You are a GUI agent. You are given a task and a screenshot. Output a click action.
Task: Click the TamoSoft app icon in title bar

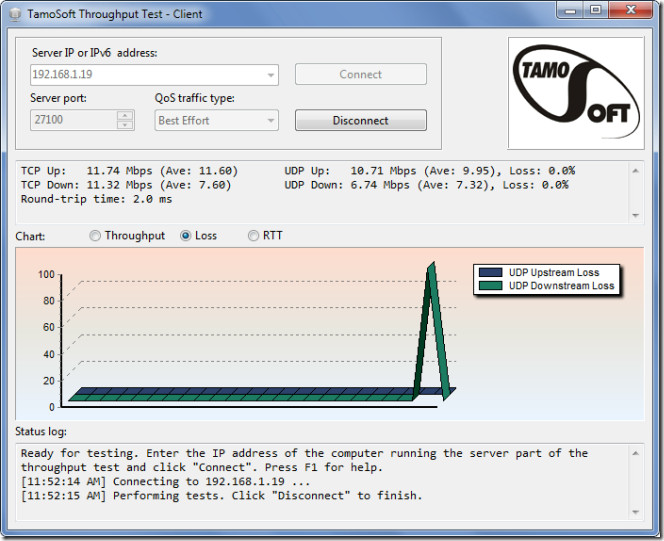[x=15, y=14]
